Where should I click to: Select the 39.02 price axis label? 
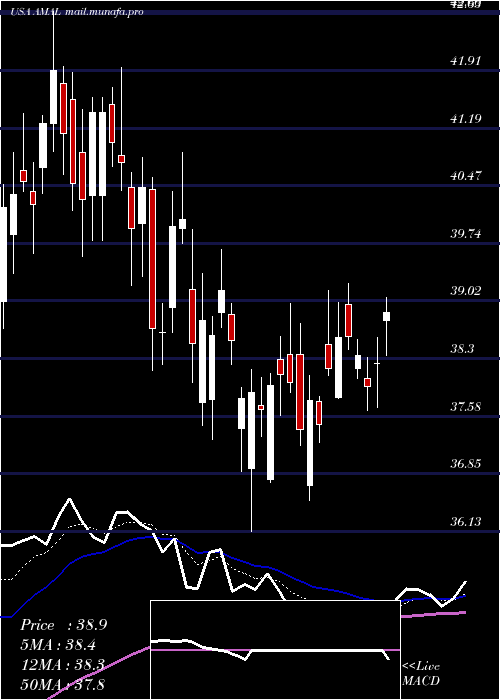466,291
